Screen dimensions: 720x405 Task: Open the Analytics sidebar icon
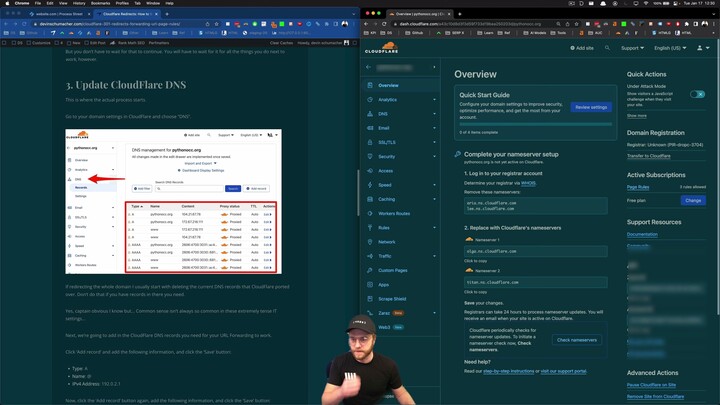(370, 100)
